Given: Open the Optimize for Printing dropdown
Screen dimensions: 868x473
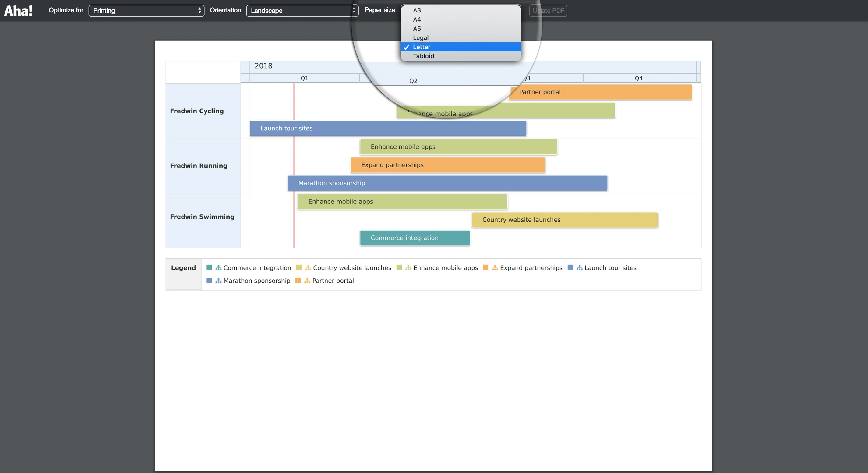Looking at the screenshot, I should pyautogui.click(x=146, y=10).
